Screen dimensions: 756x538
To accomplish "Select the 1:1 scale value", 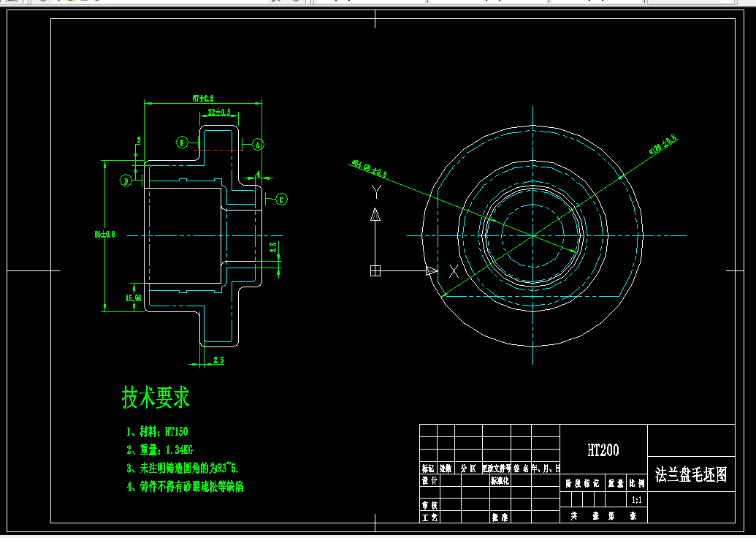I will tap(636, 500).
